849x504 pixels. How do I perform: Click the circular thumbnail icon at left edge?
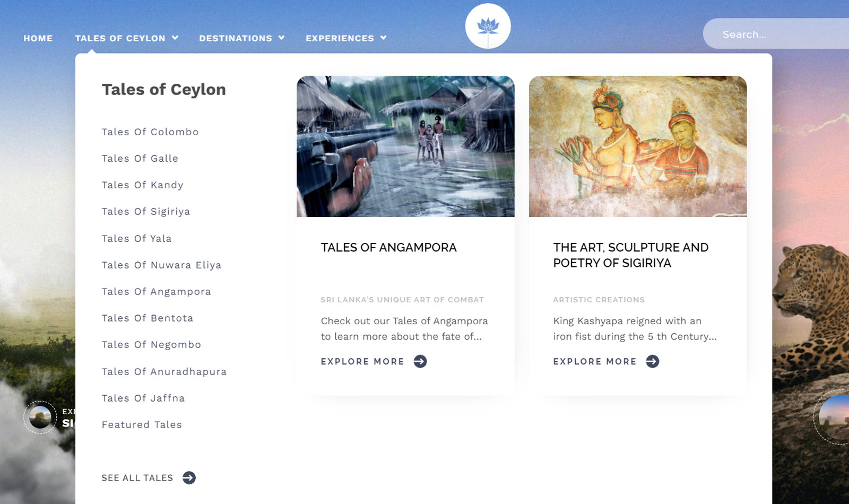[x=40, y=417]
